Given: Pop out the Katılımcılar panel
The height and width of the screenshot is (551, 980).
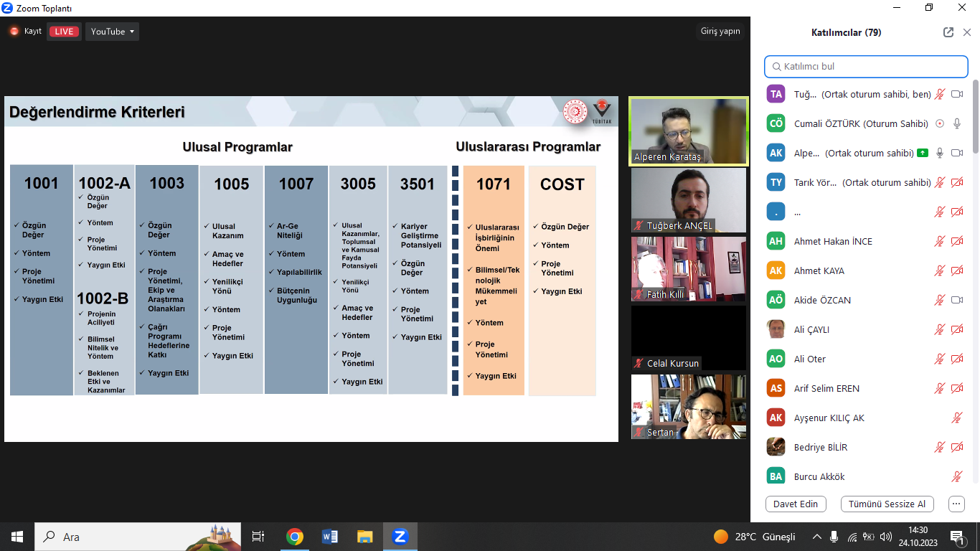Looking at the screenshot, I should pyautogui.click(x=948, y=32).
